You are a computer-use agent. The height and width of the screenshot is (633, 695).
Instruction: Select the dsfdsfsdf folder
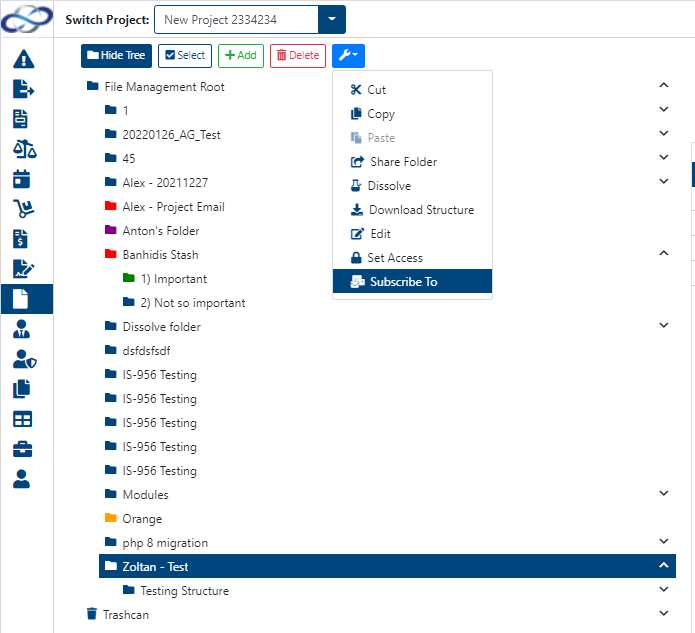click(x=146, y=351)
